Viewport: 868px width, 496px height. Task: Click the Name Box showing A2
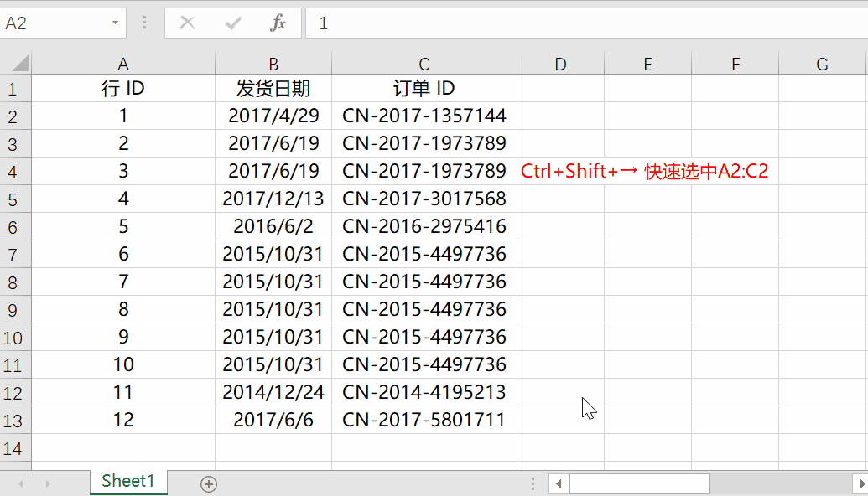tap(55, 23)
